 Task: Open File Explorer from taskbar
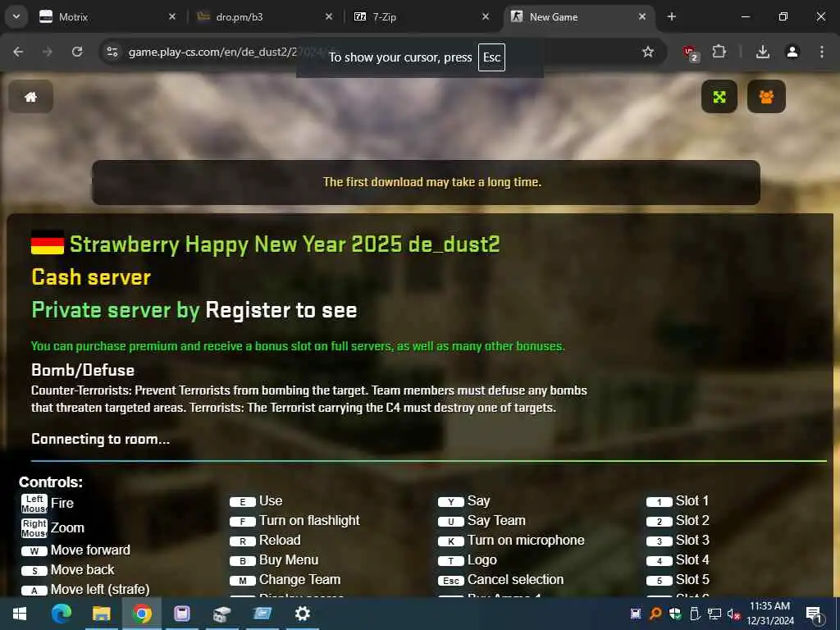[x=101, y=614]
